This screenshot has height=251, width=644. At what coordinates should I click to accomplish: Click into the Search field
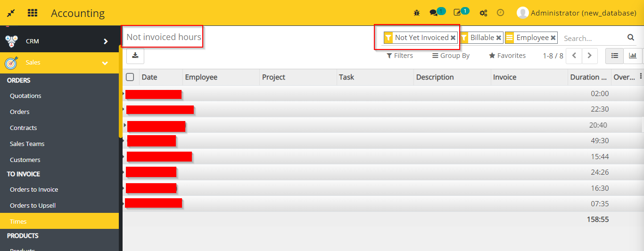593,38
